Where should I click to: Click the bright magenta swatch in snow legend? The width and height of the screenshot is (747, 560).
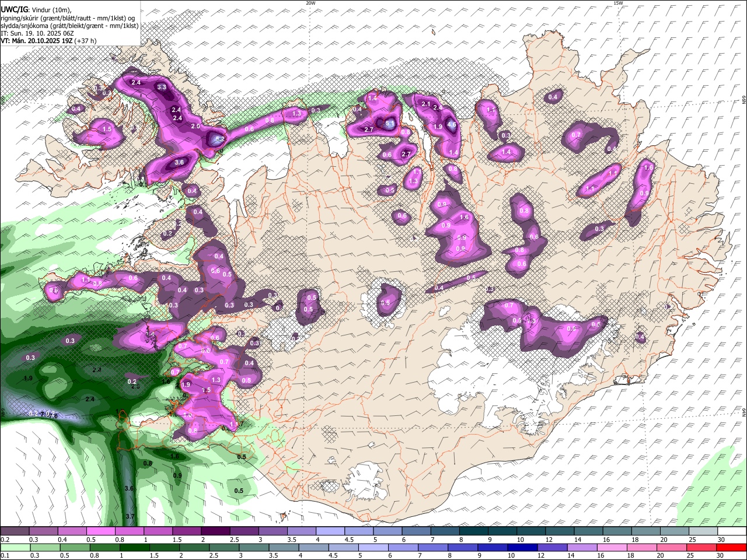pos(100,531)
